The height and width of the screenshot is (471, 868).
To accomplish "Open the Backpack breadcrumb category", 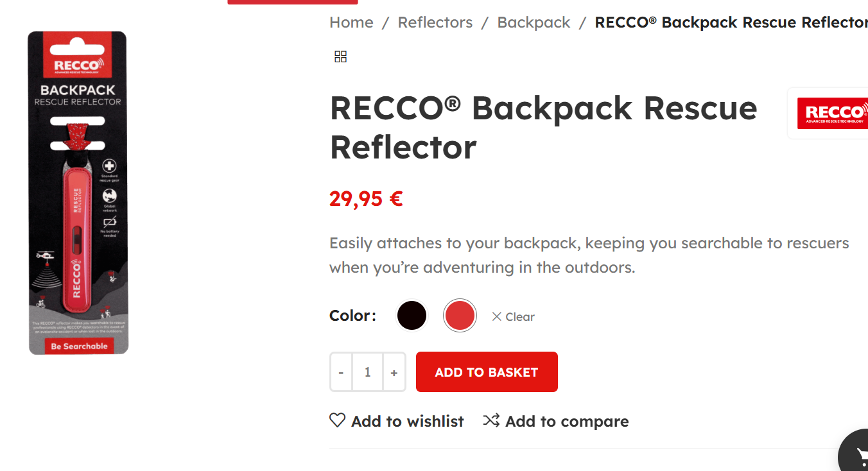I will [534, 22].
